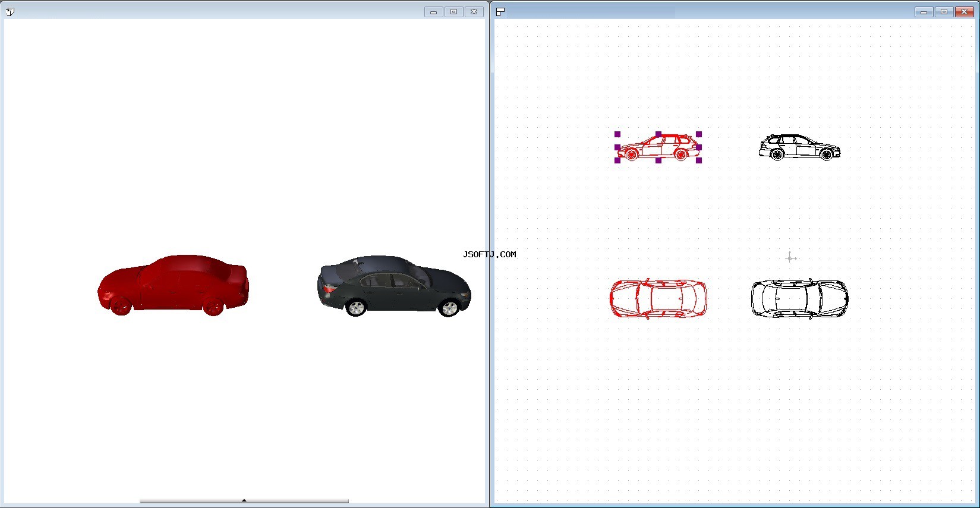The width and height of the screenshot is (980, 508).
Task: Click the gray crosshair origin marker
Action: (790, 258)
